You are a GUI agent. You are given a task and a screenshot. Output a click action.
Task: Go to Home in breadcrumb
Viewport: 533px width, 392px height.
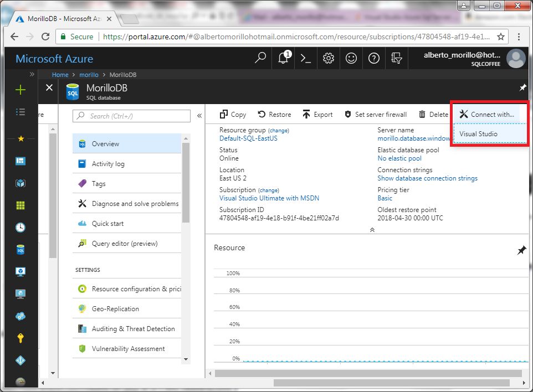tap(60, 75)
